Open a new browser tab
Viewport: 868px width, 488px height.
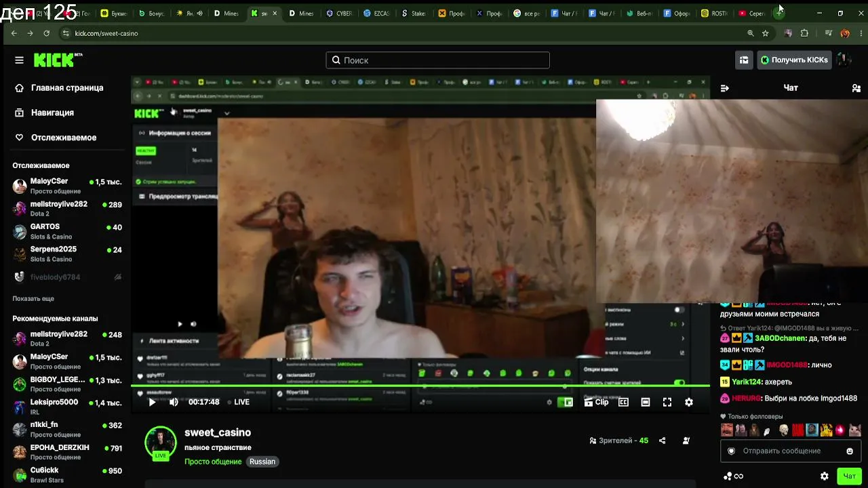[779, 13]
